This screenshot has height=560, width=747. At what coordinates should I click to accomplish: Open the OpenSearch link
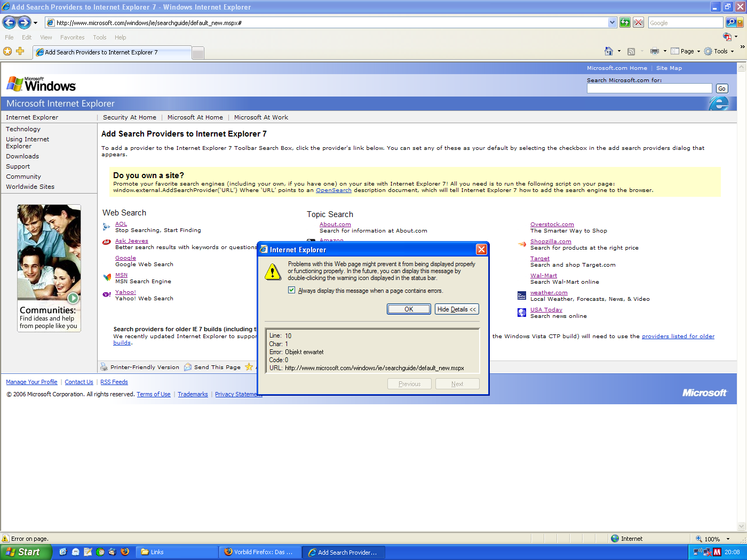coord(333,190)
